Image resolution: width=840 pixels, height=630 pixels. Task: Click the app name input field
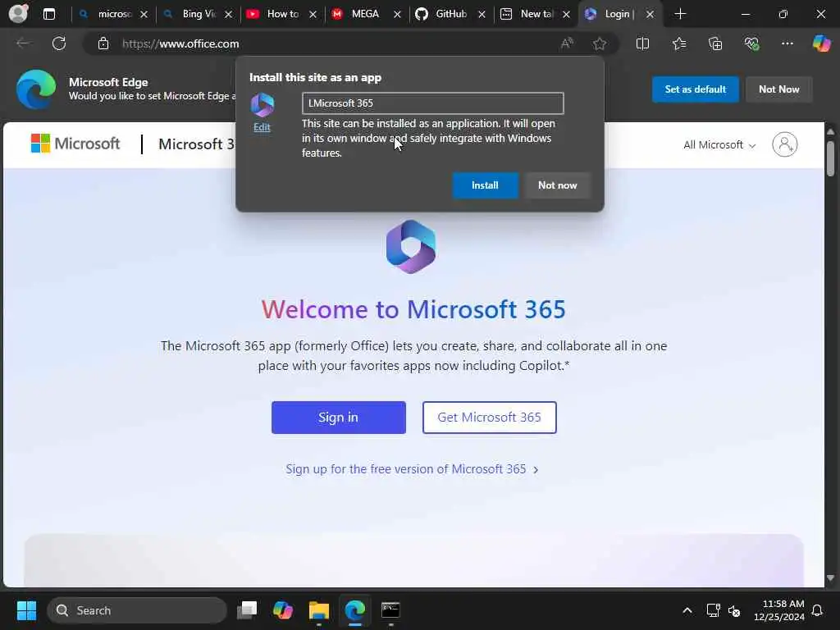pyautogui.click(x=433, y=103)
